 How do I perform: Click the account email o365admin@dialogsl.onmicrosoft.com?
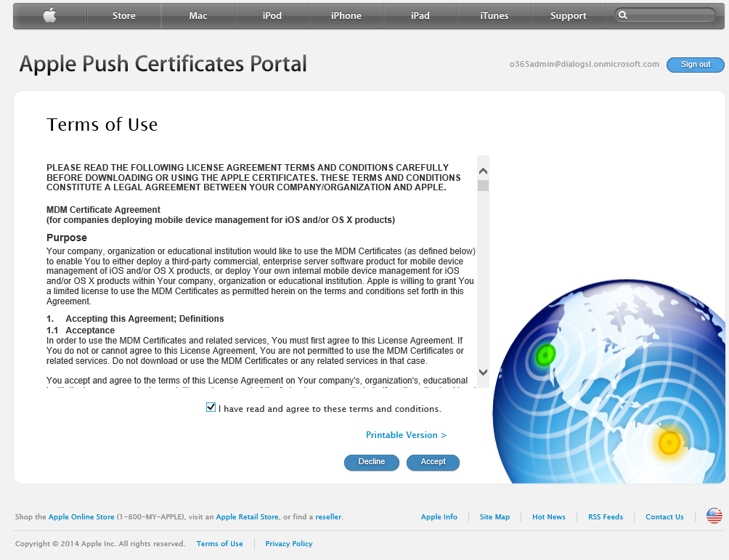tap(585, 64)
